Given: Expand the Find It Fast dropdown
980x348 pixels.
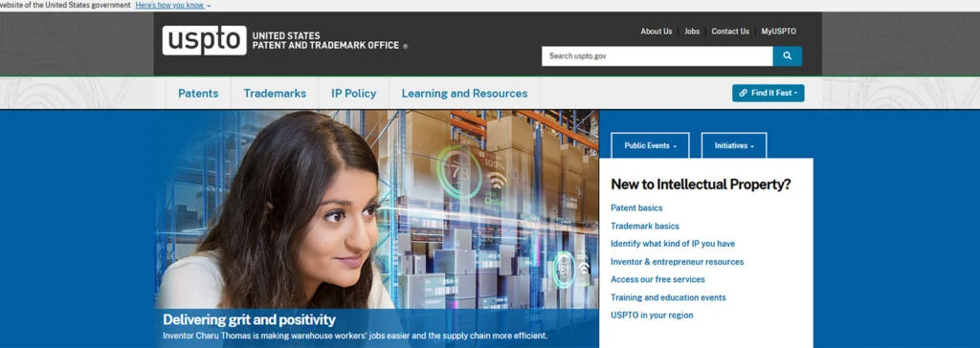Looking at the screenshot, I should tap(768, 93).
